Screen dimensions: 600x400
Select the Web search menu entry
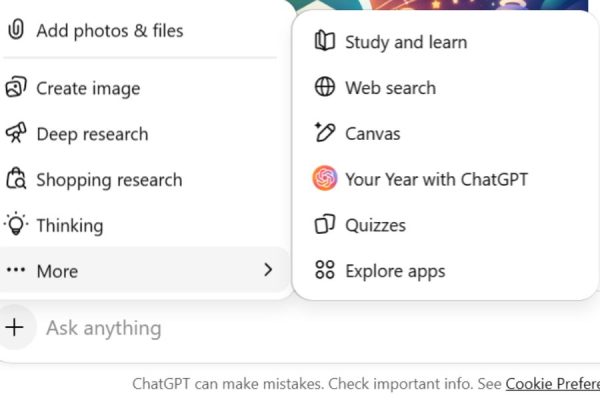(390, 87)
